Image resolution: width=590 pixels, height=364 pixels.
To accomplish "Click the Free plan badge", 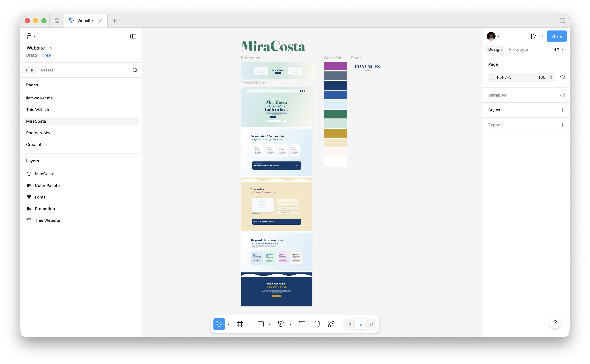I will coord(47,55).
